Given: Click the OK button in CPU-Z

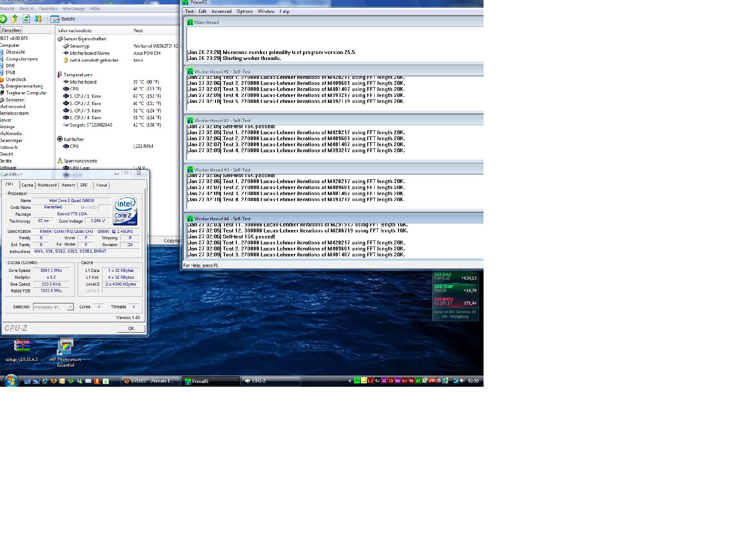Looking at the screenshot, I should tap(131, 328).
